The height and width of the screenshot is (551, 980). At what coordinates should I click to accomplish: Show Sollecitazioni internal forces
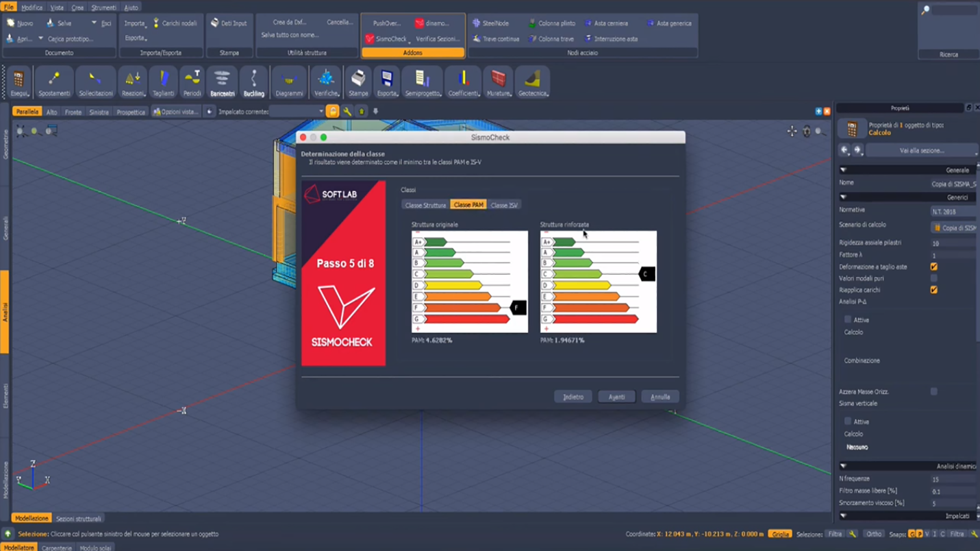[96, 83]
